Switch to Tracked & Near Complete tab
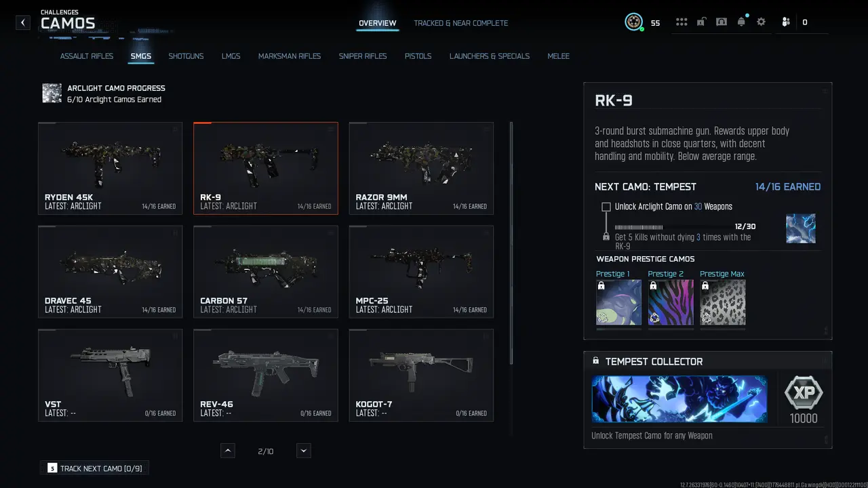 point(460,23)
